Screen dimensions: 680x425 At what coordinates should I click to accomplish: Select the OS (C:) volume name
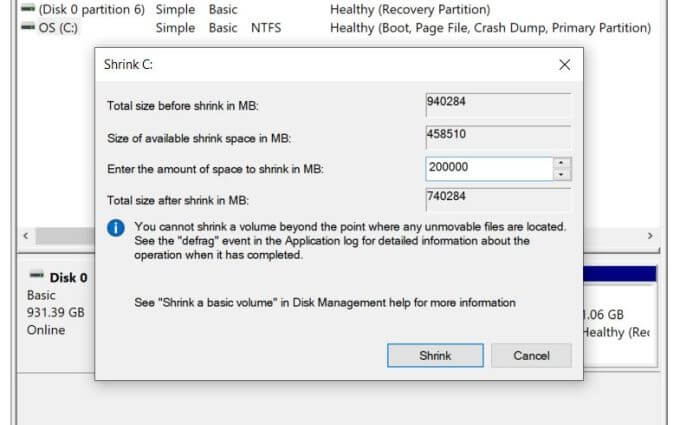pos(59,27)
